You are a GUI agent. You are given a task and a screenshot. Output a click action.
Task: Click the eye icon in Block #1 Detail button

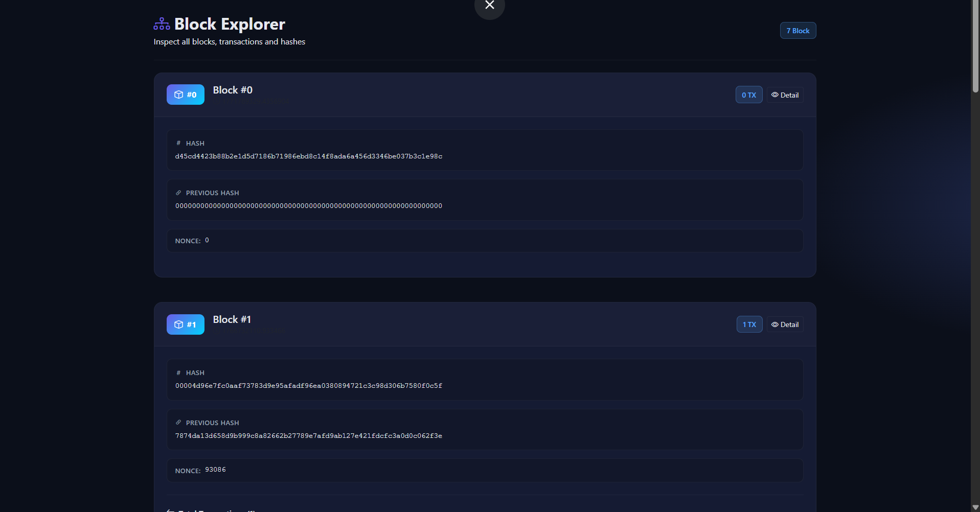click(x=774, y=324)
